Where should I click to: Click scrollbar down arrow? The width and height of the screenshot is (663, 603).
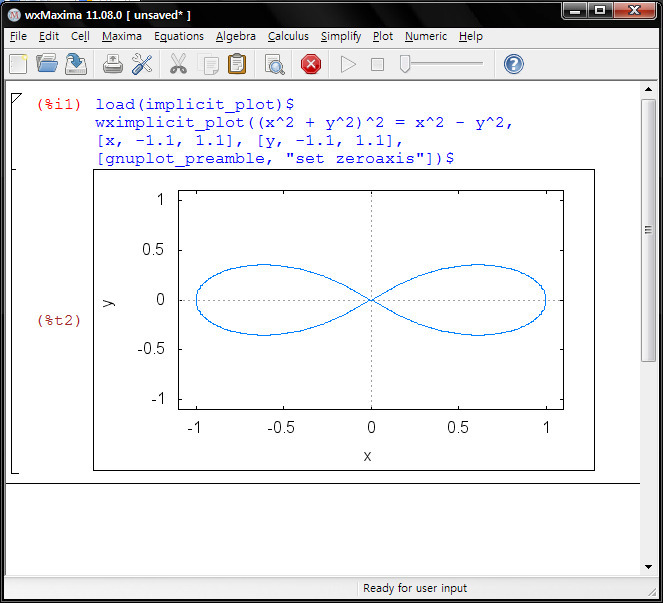point(648,567)
